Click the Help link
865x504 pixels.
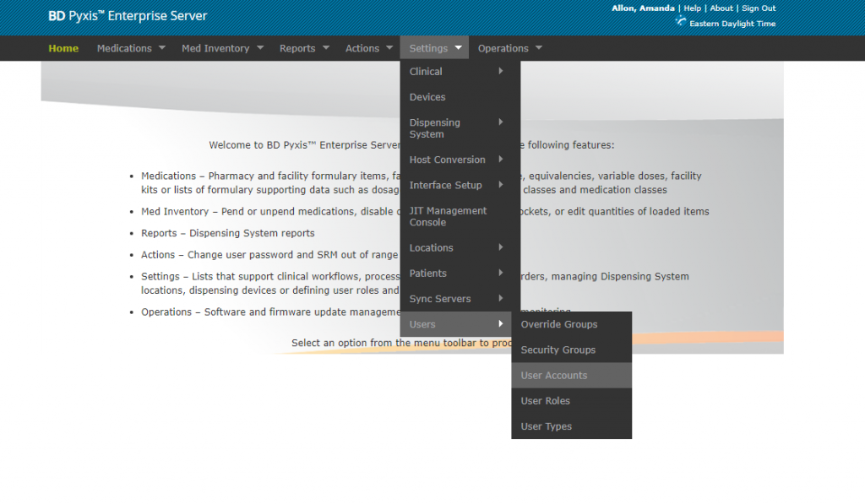tap(693, 8)
